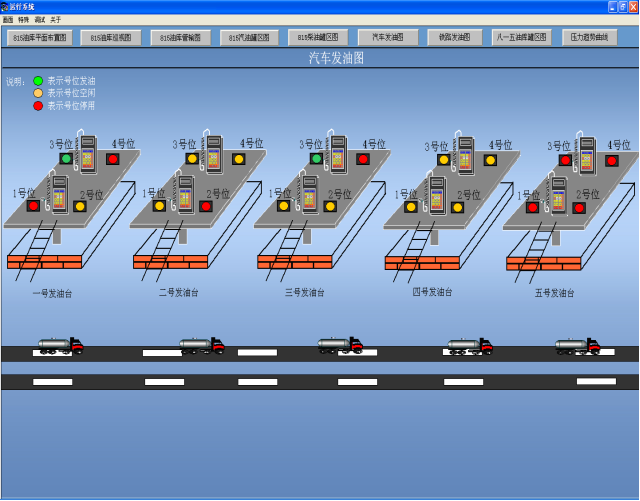Click the red light at platform 2 position 2
The width and height of the screenshot is (640, 501).
point(206,206)
